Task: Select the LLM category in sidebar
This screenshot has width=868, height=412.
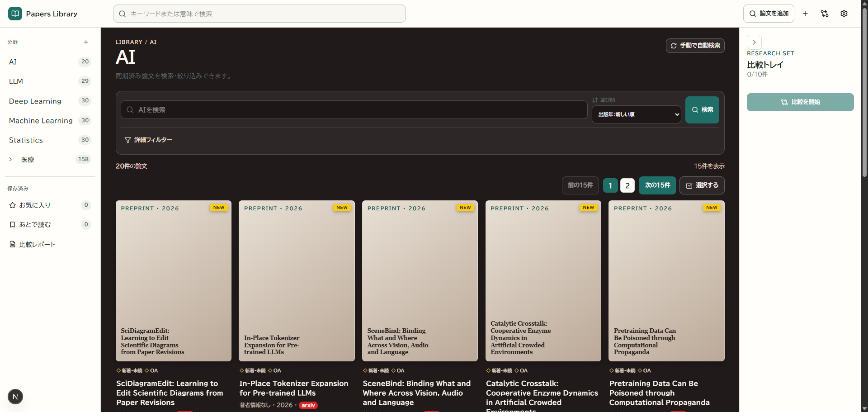Action: point(50,81)
